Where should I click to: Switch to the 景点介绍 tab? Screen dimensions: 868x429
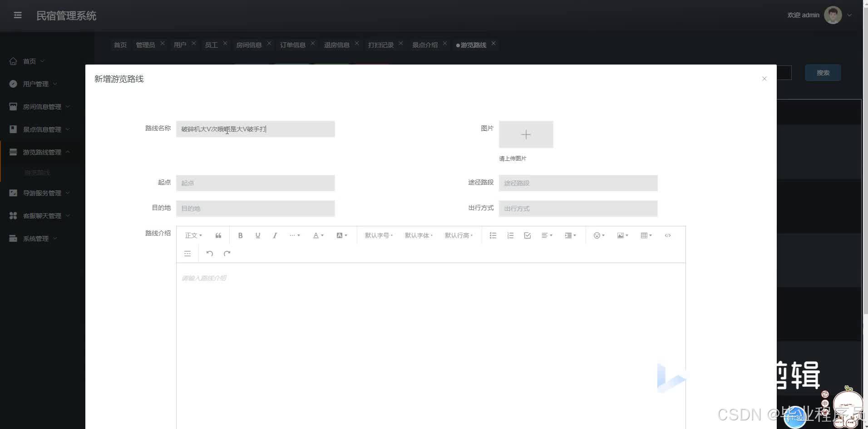coord(425,45)
